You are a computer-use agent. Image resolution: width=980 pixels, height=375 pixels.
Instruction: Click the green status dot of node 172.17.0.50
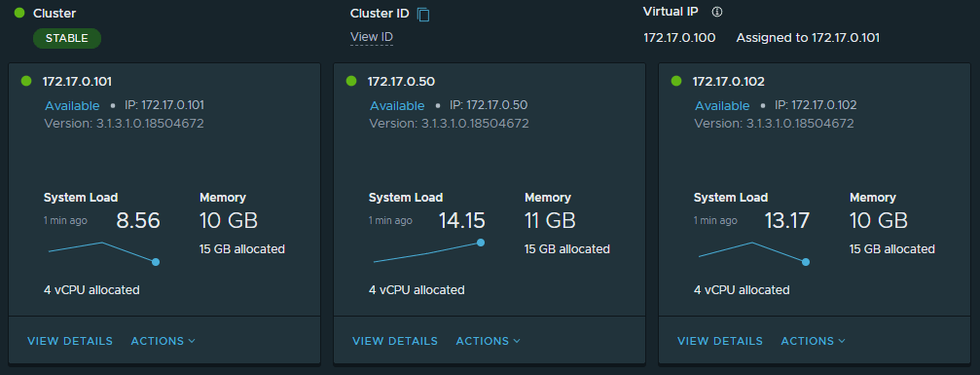pos(351,81)
